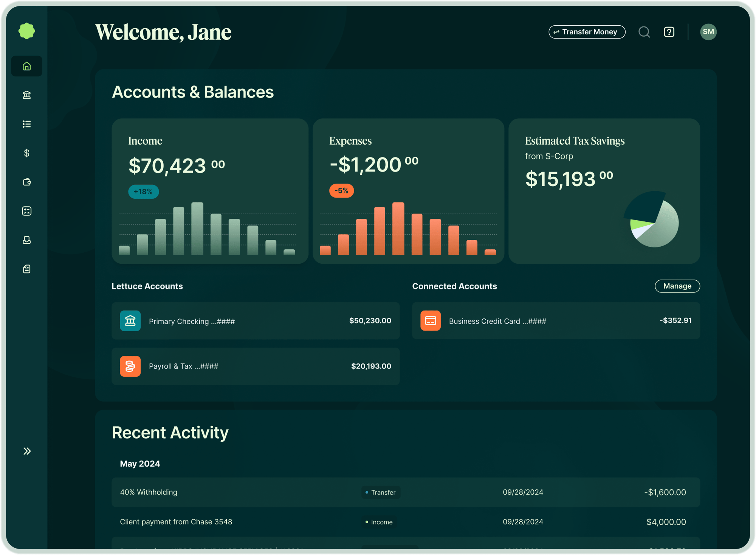Screen dimensions: 756x555
Task: Open search using the magnifier icon
Action: [644, 32]
